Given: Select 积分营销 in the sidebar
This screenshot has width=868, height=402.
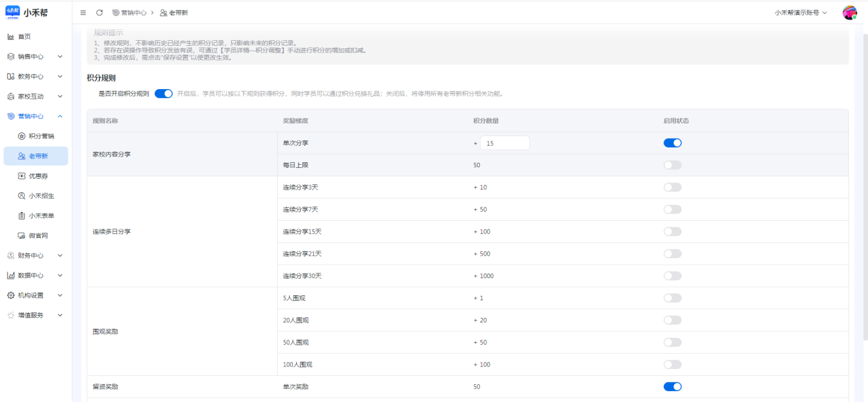Looking at the screenshot, I should pyautogui.click(x=41, y=136).
